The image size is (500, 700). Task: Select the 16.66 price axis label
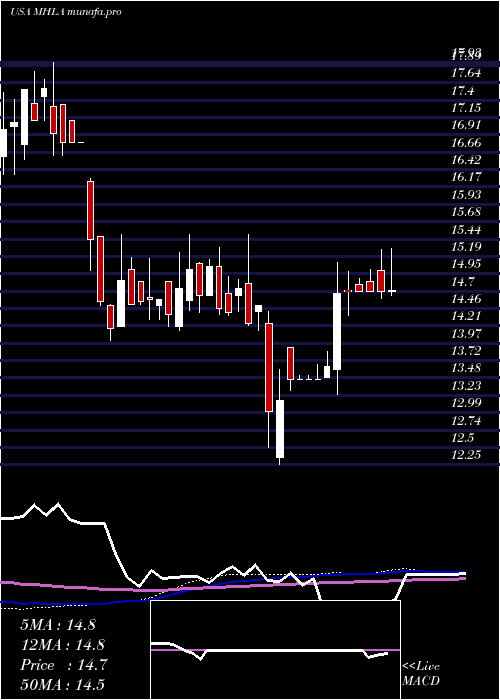click(466, 143)
